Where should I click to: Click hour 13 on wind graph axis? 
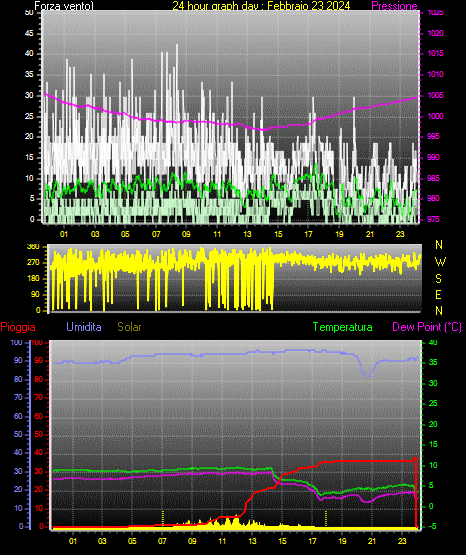click(x=247, y=234)
